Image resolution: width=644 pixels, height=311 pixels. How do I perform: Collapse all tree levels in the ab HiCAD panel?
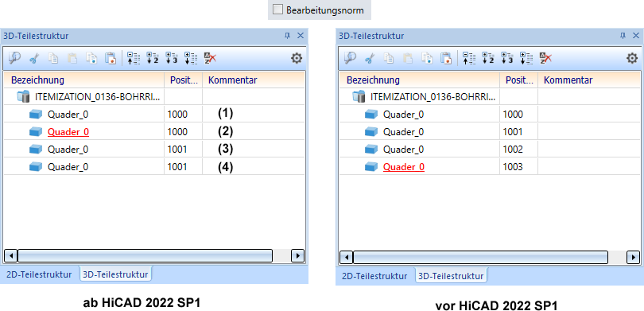point(134,58)
